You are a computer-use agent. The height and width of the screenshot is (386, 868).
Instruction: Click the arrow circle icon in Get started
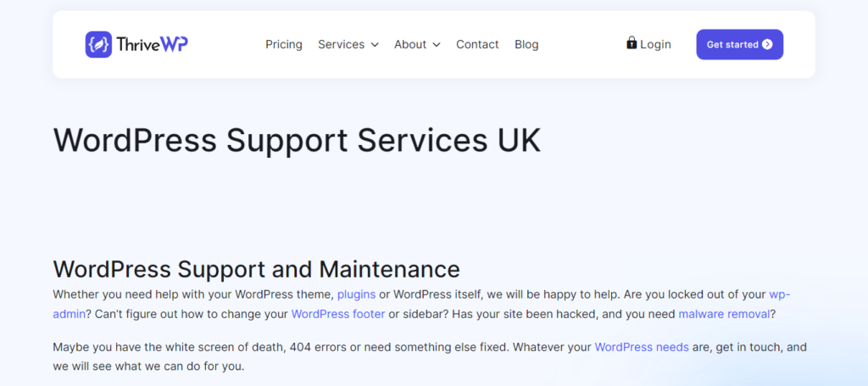coord(767,44)
